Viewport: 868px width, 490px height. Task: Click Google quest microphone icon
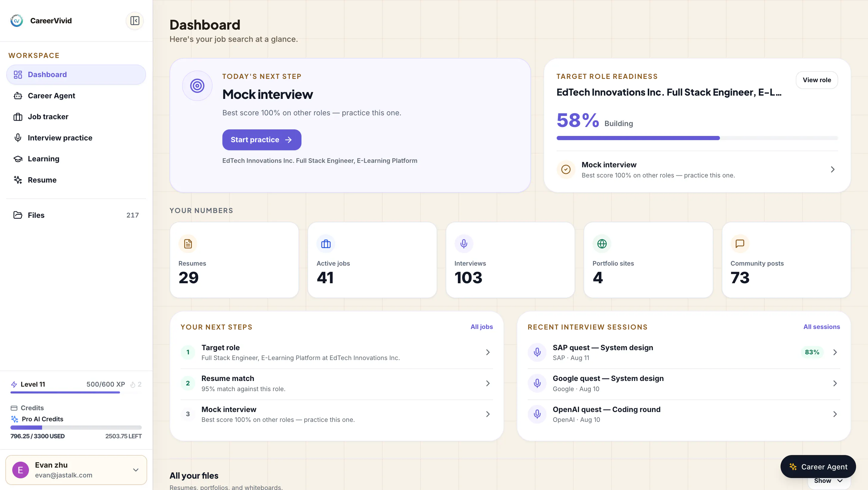(x=537, y=383)
